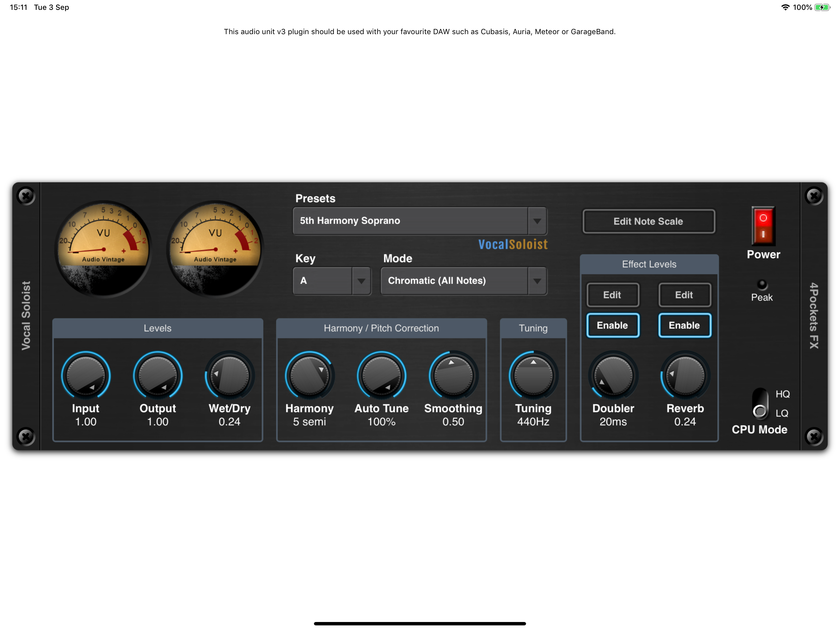Toggle the Doubler Enable button
Screen dimensions: 840x630
pyautogui.click(x=612, y=325)
